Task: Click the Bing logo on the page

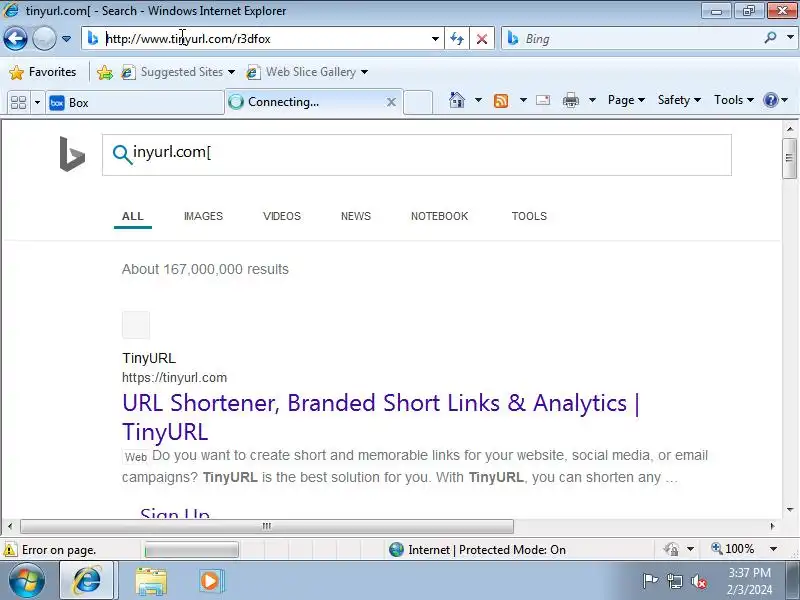Action: click(x=72, y=154)
